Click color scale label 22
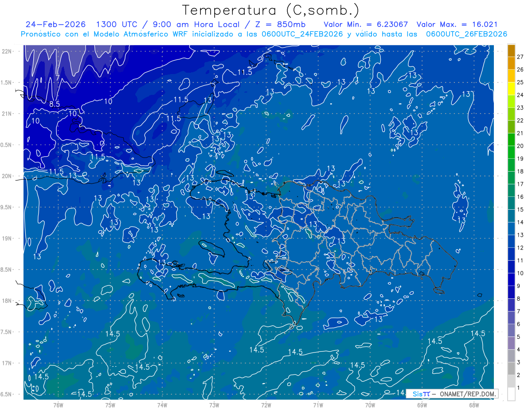532x411 pixels. pyautogui.click(x=520, y=120)
